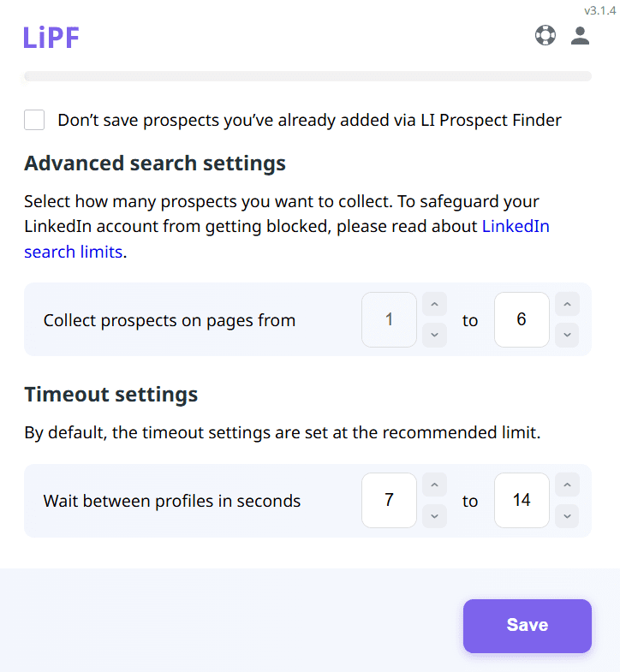Increase the ending page number

click(x=567, y=304)
